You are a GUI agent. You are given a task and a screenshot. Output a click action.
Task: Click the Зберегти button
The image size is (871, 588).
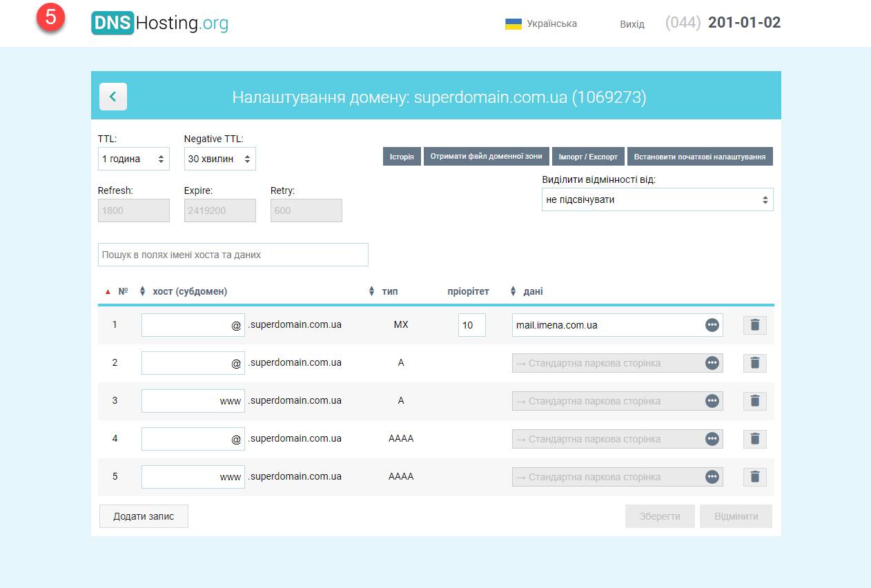(x=660, y=516)
